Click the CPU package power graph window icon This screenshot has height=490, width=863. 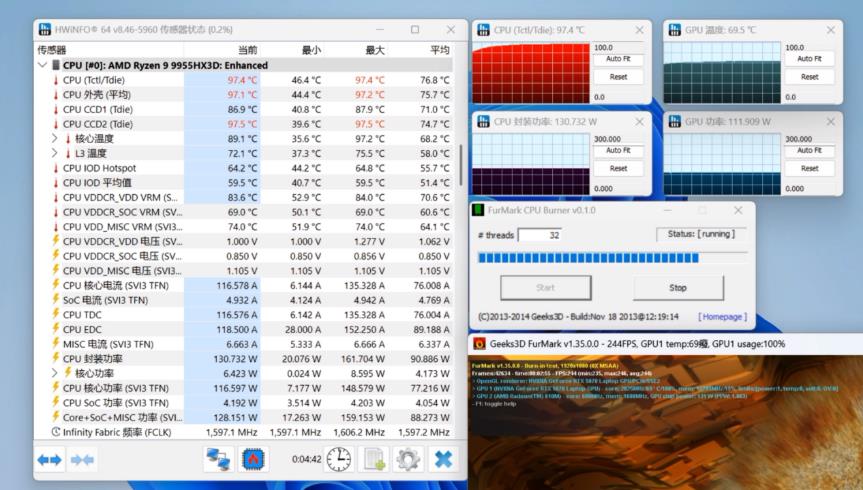coord(483,121)
